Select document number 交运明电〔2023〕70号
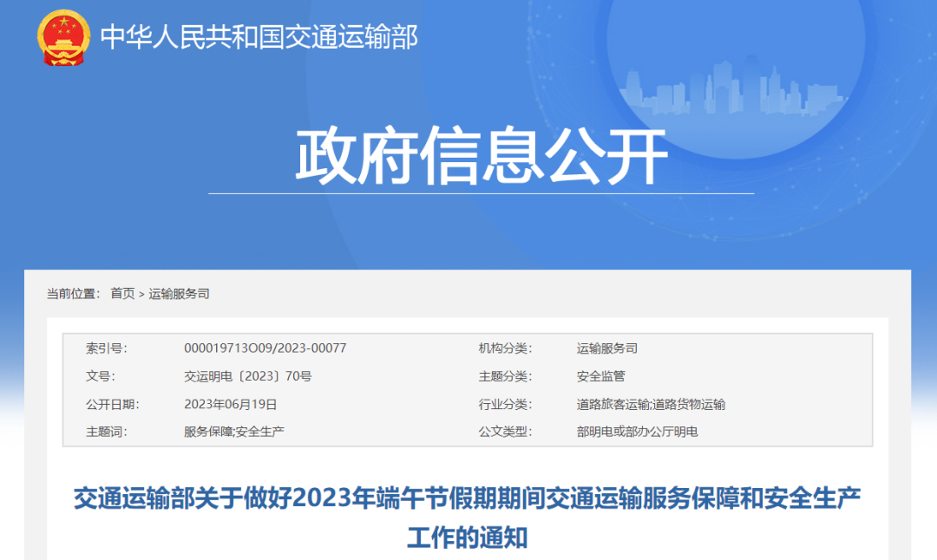 pos(247,376)
